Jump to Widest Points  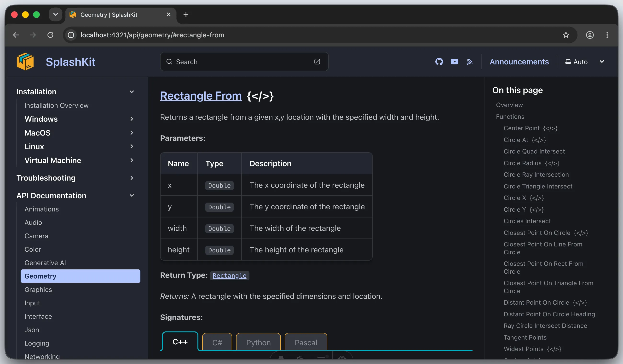pyautogui.click(x=532, y=349)
